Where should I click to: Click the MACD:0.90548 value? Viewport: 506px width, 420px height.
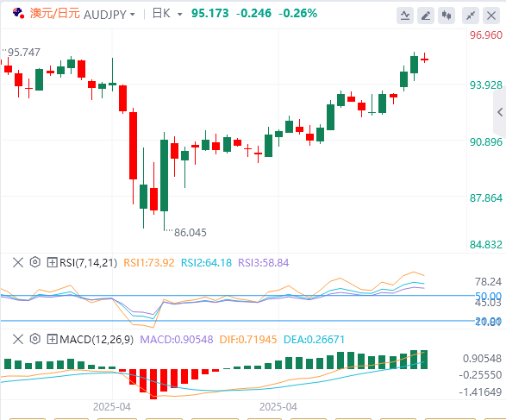177,340
